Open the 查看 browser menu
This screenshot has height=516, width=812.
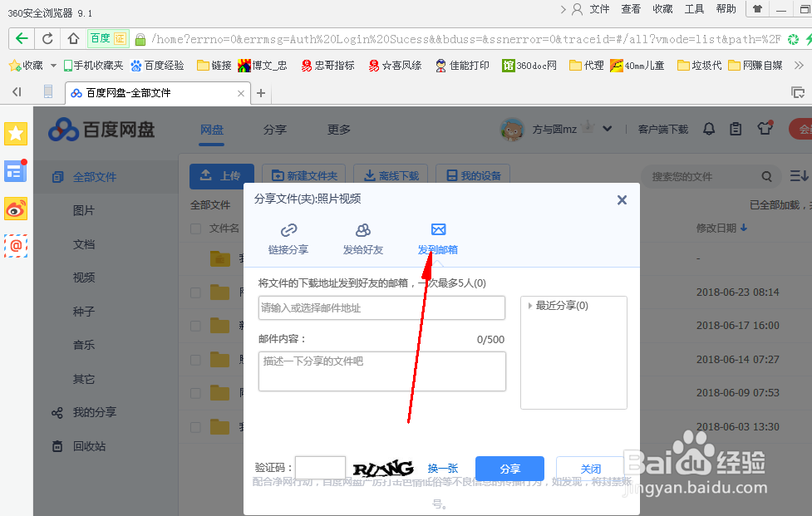(632, 9)
